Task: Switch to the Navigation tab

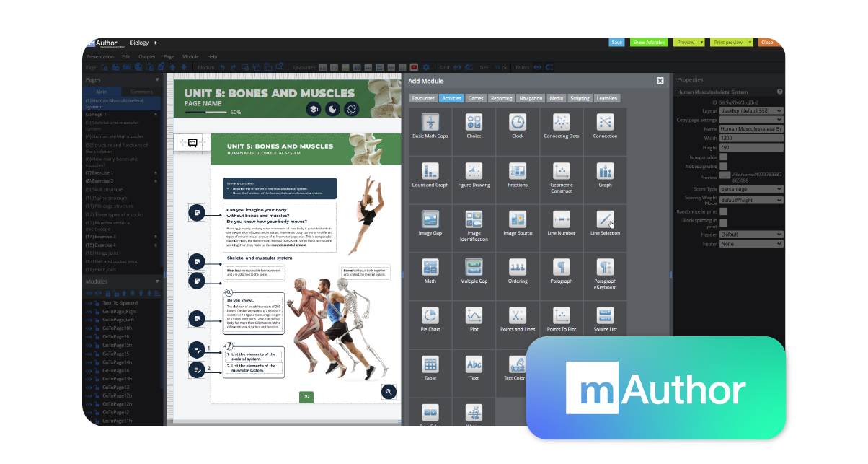Action: tap(531, 98)
